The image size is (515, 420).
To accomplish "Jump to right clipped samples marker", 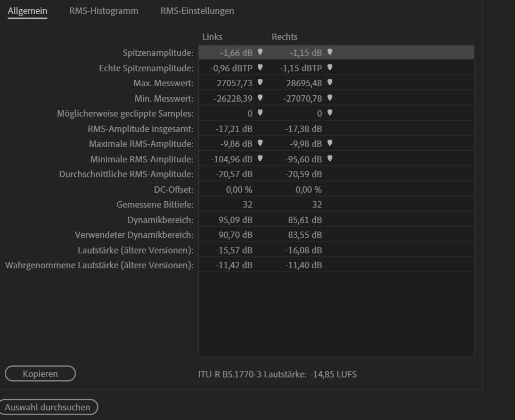I will [330, 113].
